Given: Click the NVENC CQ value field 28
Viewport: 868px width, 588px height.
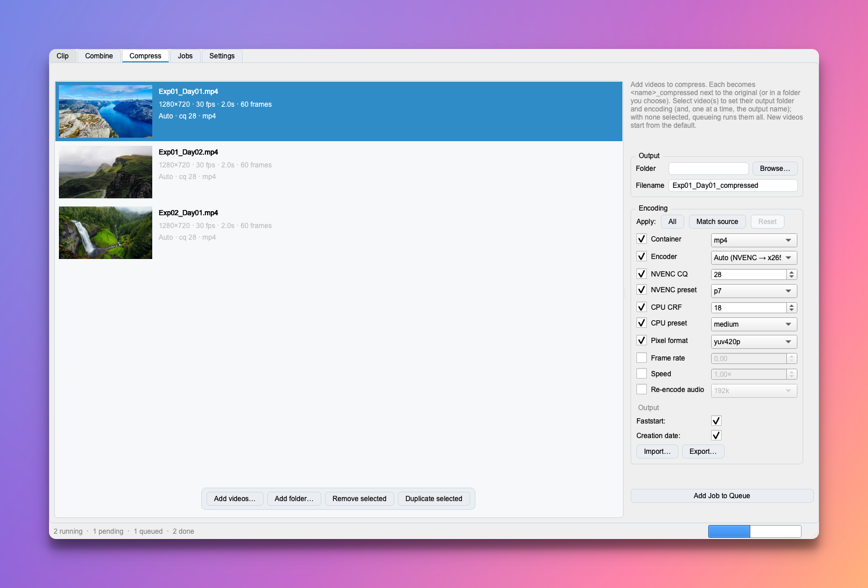Looking at the screenshot, I should pos(748,275).
